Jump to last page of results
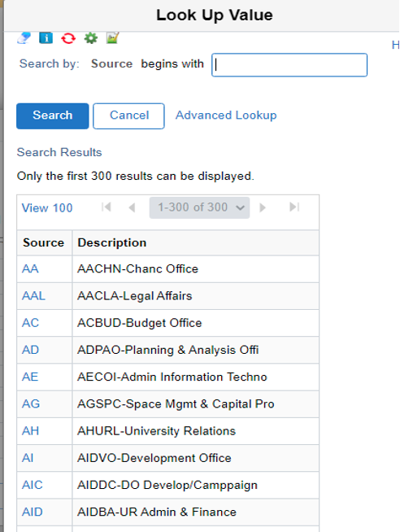 (x=294, y=207)
